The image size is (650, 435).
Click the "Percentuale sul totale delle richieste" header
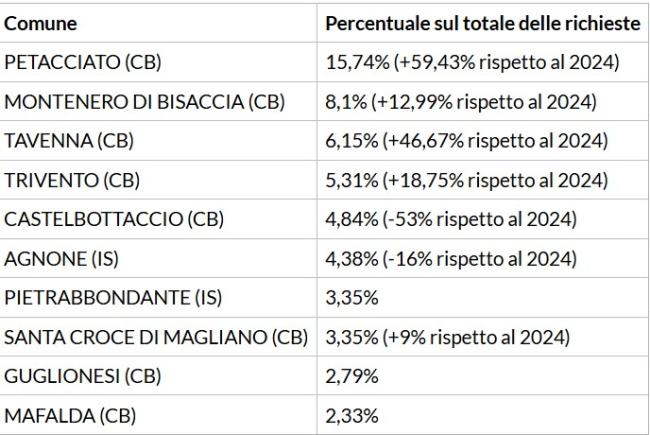tap(483, 23)
